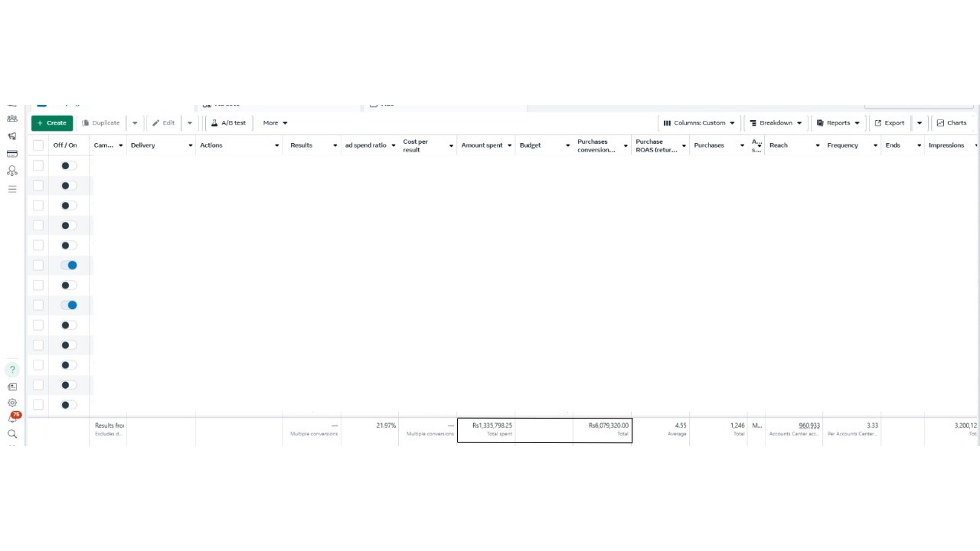The image size is (980, 551).
Task: Open the Billing card icon in sidebar
Action: tap(12, 154)
